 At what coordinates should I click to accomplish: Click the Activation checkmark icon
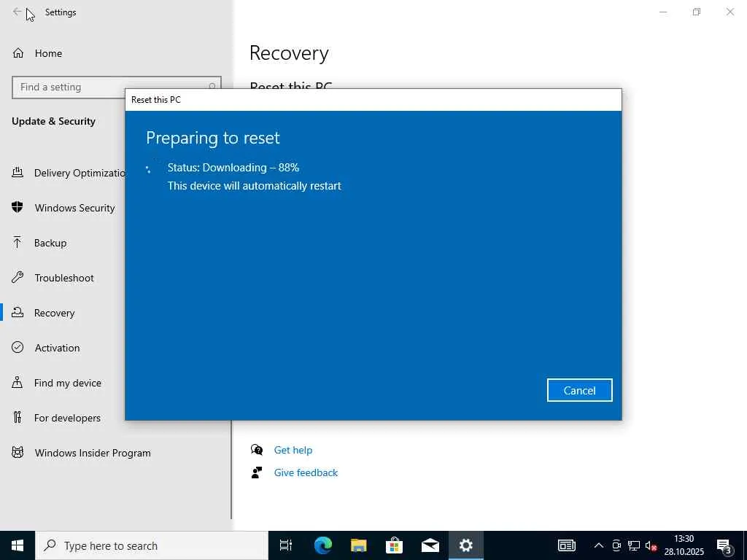[18, 347]
